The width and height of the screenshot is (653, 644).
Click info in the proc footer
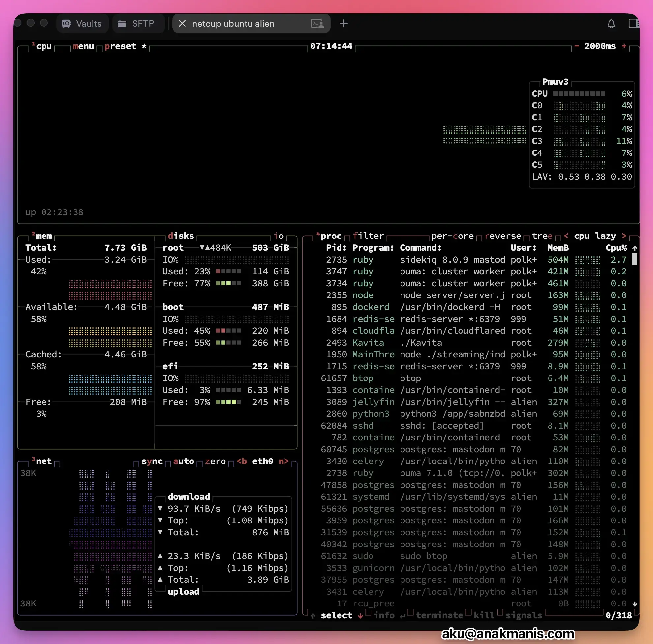(x=384, y=615)
